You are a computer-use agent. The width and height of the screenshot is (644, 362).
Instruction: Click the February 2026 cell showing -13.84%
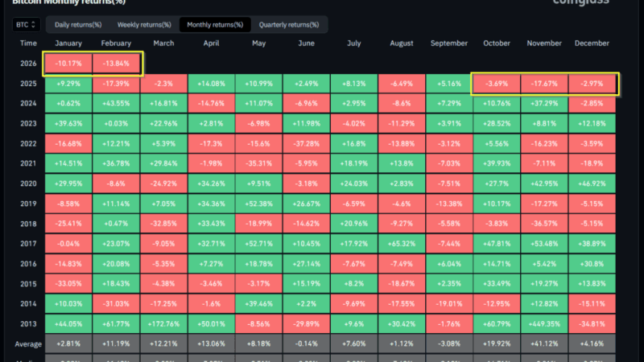(117, 63)
